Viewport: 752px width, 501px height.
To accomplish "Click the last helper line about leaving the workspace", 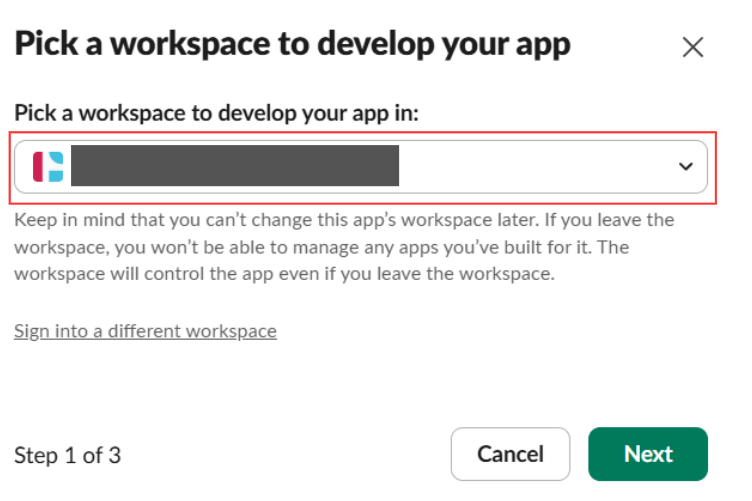I will [283, 272].
